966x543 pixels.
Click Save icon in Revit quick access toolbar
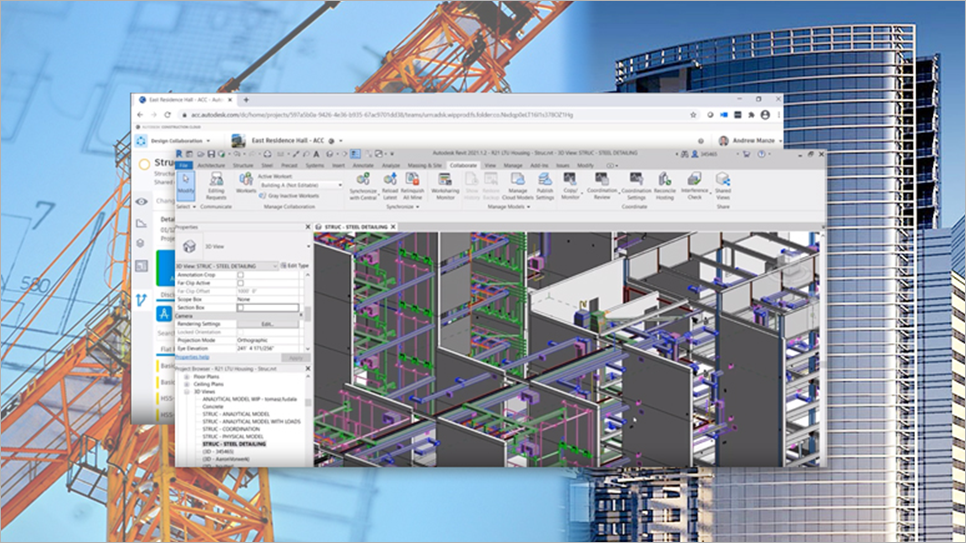pyautogui.click(x=211, y=153)
